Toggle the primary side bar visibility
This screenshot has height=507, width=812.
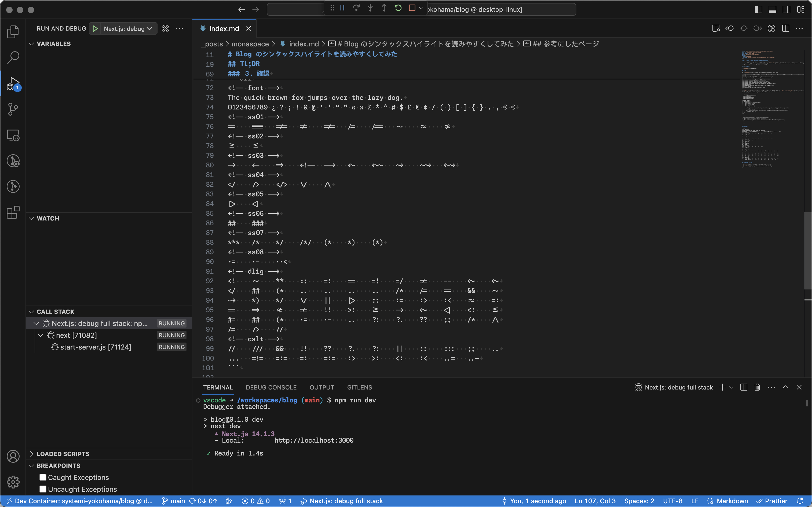point(758,9)
